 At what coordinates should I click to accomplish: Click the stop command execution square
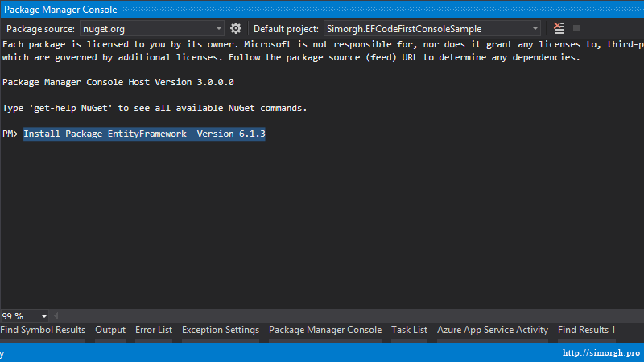[x=576, y=28]
